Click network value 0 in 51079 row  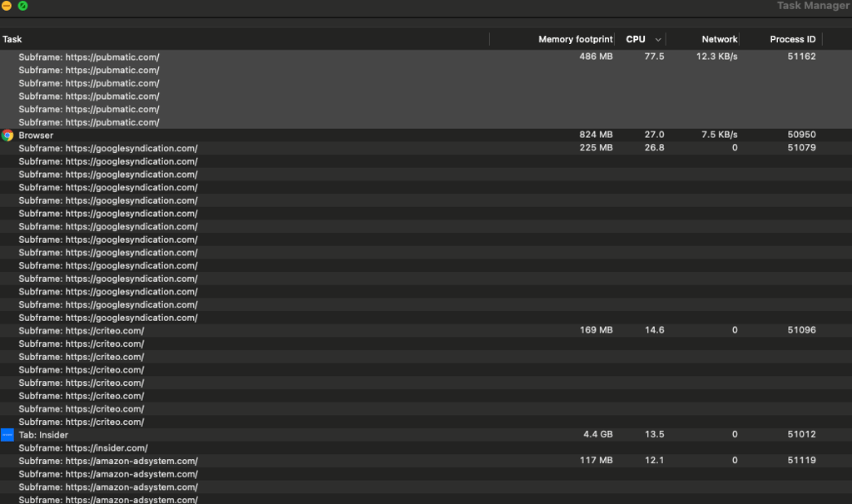point(735,148)
